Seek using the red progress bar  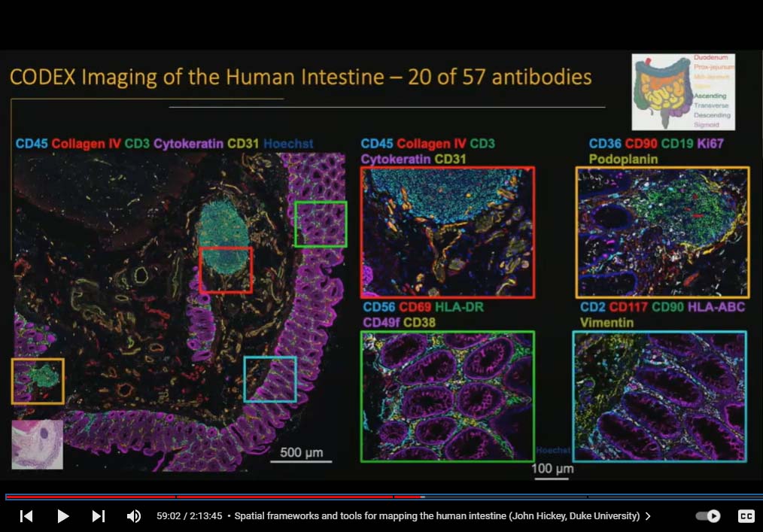[214, 497]
